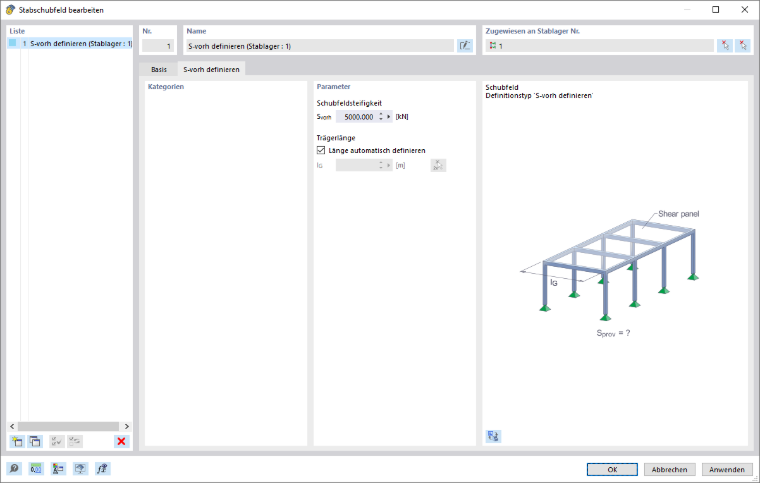Open the name edit icon beside Name field
This screenshot has width=760, height=483.
point(465,46)
